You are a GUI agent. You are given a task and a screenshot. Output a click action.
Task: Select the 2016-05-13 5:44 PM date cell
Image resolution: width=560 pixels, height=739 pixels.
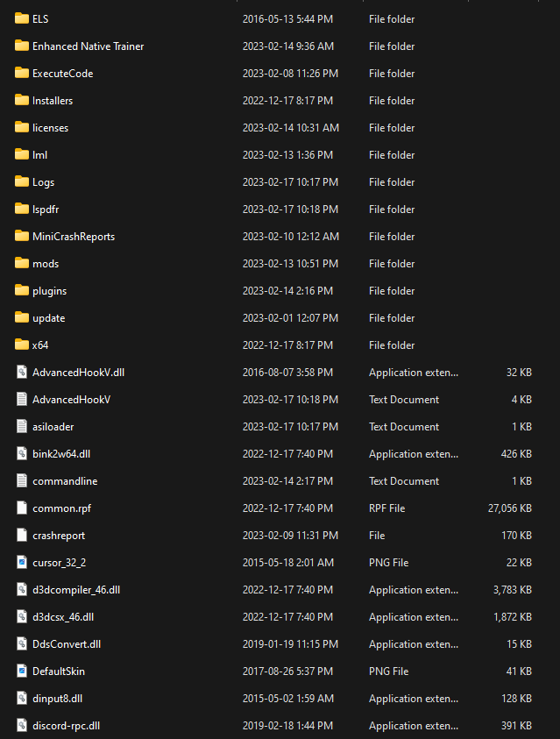(287, 19)
